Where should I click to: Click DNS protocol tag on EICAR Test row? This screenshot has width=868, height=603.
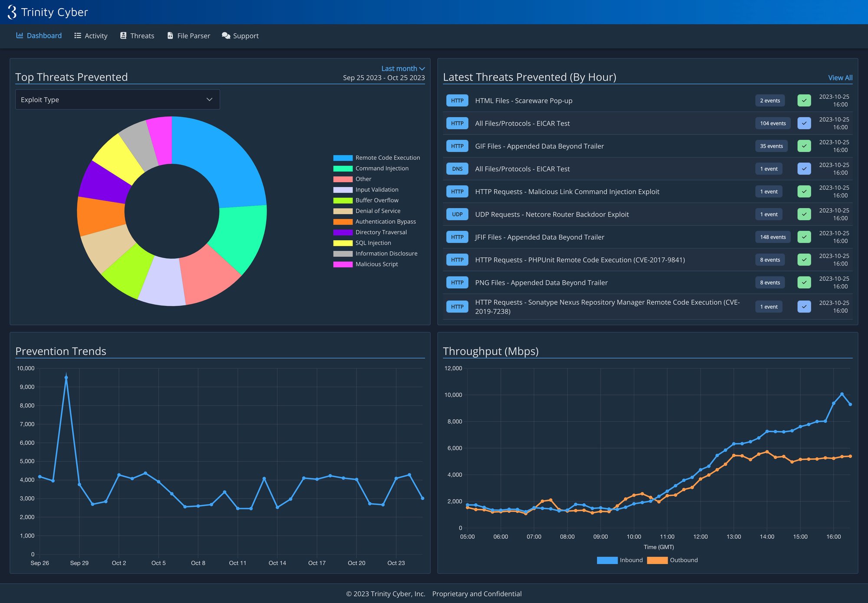(457, 169)
